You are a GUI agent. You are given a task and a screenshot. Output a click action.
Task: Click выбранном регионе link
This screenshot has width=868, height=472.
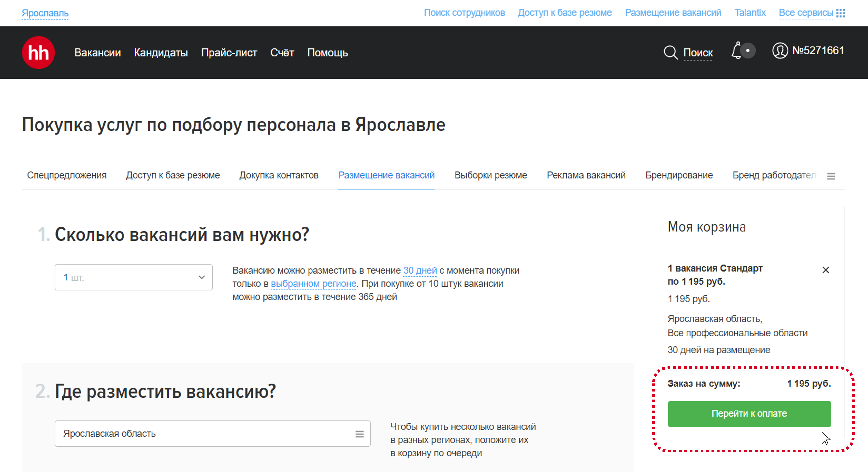[313, 284]
